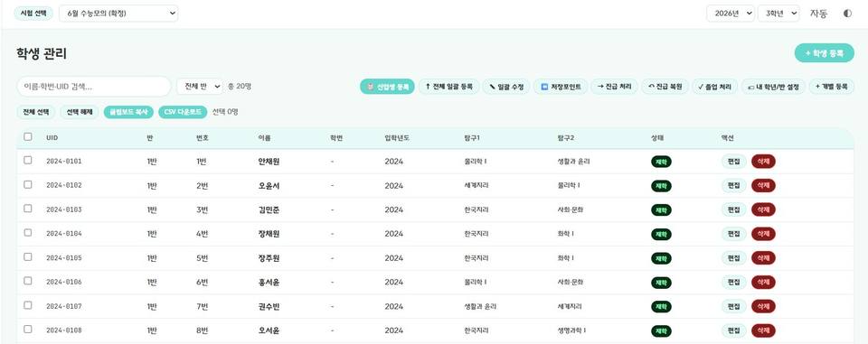Toggle the select-all checkbox in table header
Viewport: 868px width, 344px height.
pos(28,136)
